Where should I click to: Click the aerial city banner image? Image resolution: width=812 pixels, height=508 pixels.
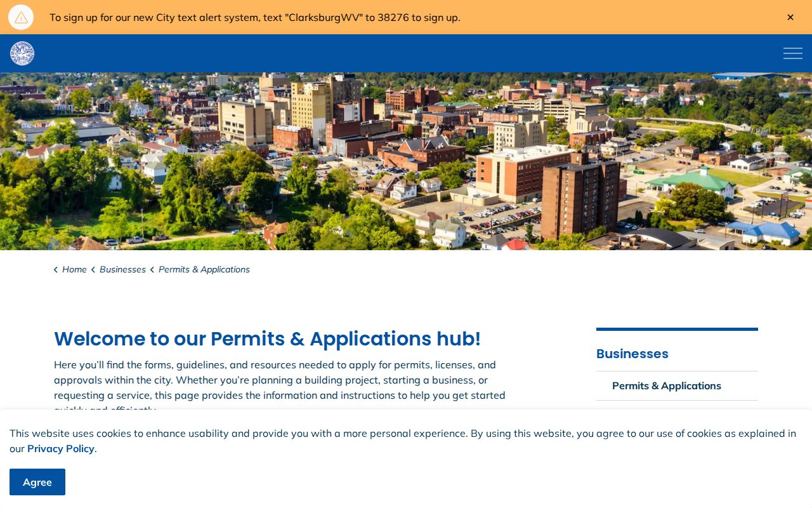(406, 161)
